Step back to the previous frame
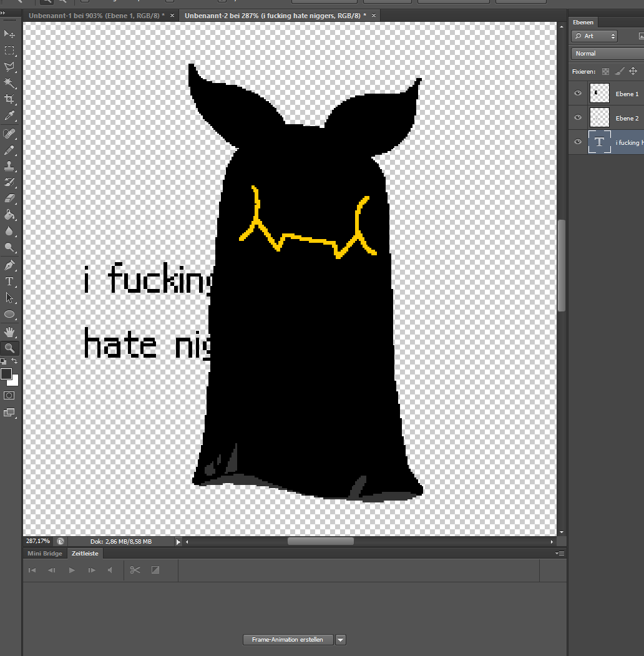 51,570
